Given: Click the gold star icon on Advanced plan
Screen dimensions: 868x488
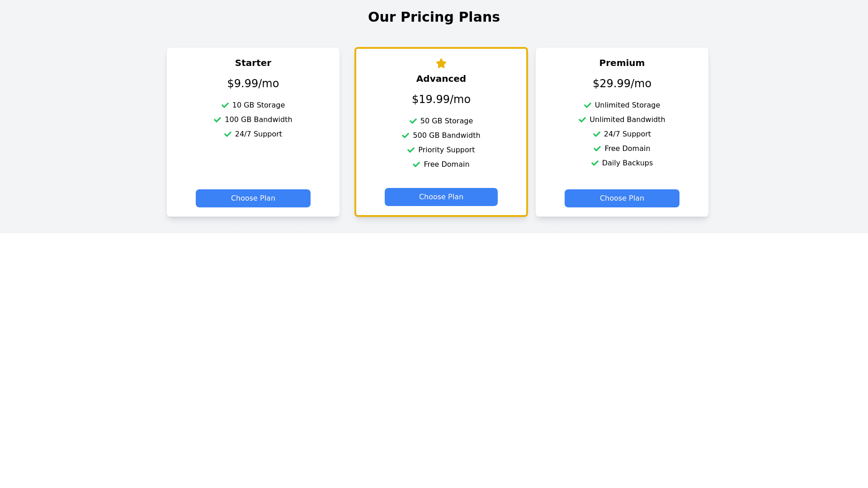Looking at the screenshot, I should (x=441, y=64).
